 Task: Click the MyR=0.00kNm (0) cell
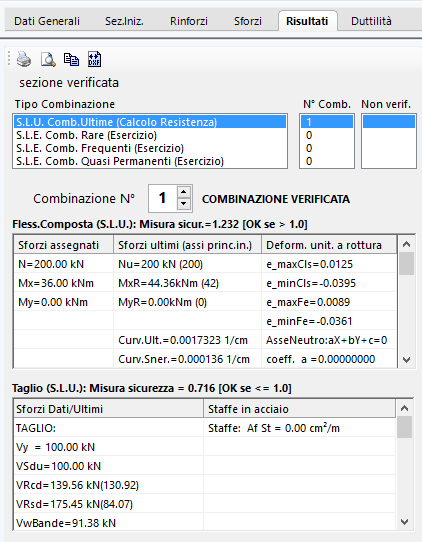point(187,302)
